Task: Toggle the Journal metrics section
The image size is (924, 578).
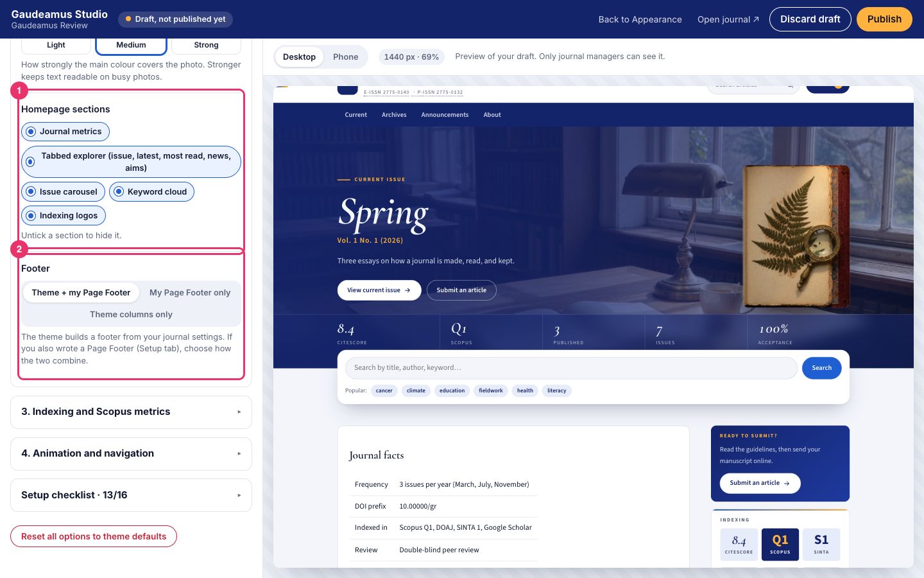Action: coord(65,132)
